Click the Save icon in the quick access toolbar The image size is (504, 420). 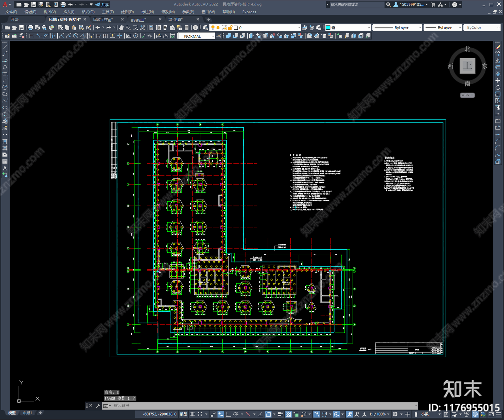tap(33, 4)
